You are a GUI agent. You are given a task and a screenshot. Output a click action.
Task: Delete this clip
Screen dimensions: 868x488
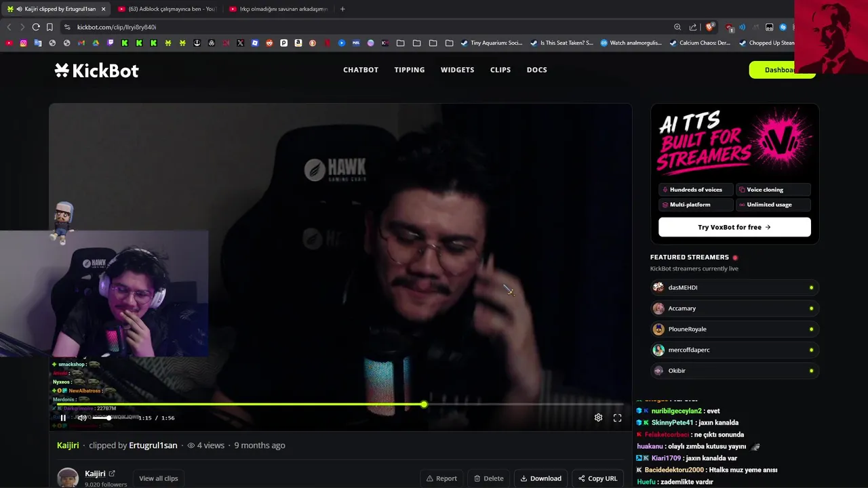click(x=489, y=479)
